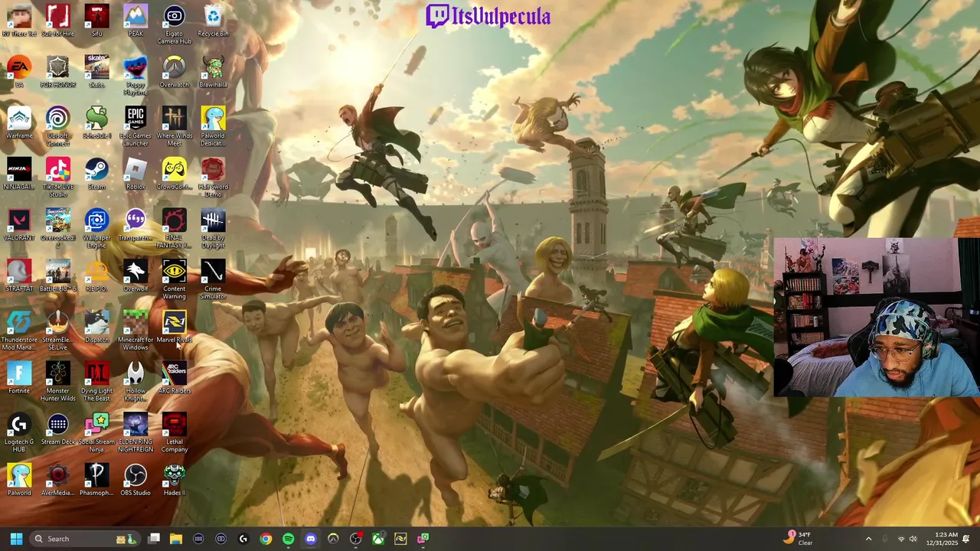Open Ubisoft Connect shortcut
The width and height of the screenshot is (980, 551).
pyautogui.click(x=58, y=126)
